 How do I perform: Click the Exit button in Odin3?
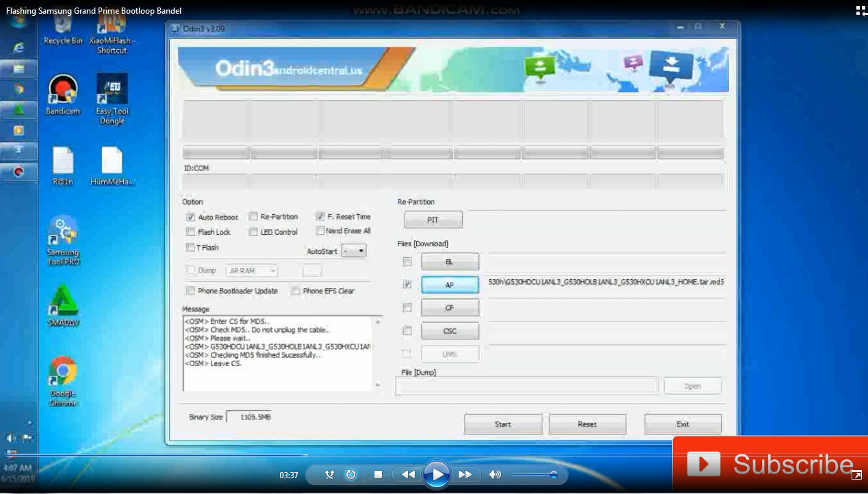683,424
